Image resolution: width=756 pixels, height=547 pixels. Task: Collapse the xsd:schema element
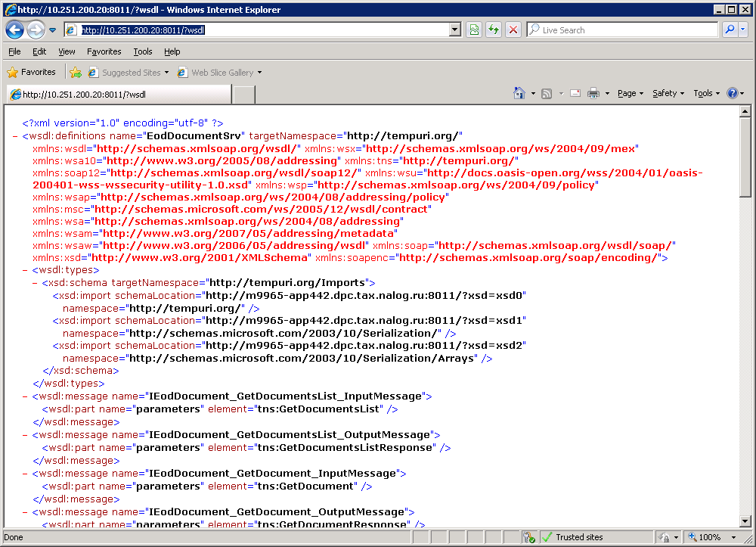point(36,283)
